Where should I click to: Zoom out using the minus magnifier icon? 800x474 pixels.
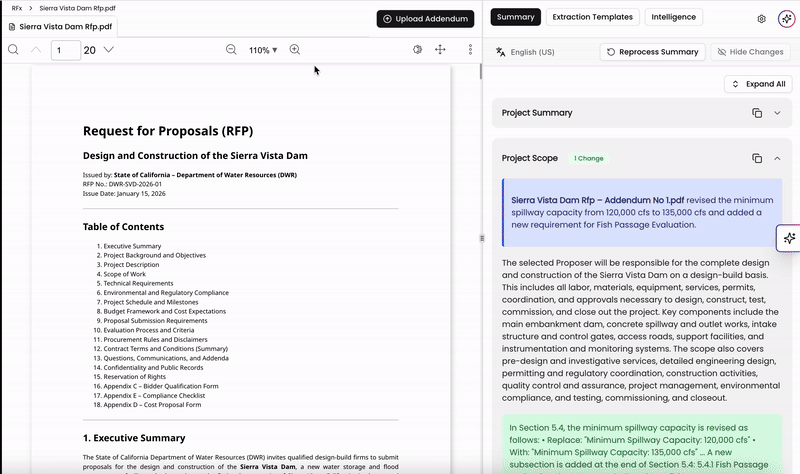tap(231, 49)
